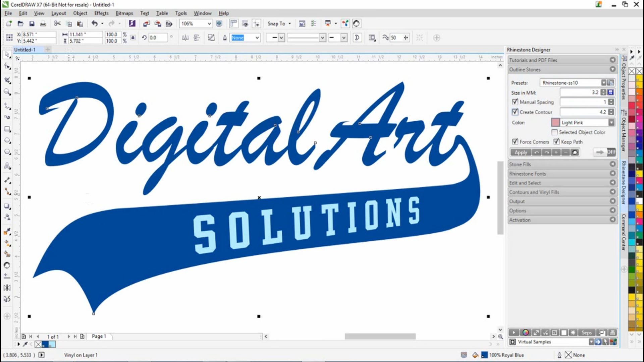Select the Shape edit tool
Screen dimensions: 644x362
(7, 66)
